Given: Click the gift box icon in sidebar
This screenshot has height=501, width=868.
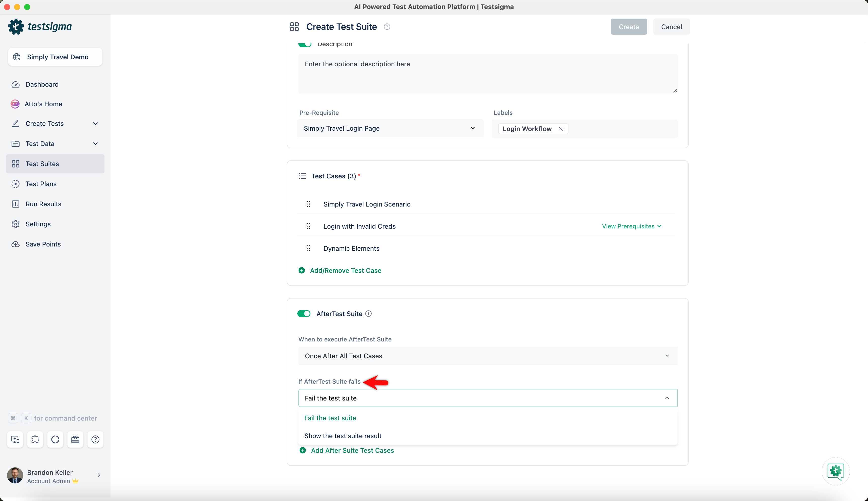Looking at the screenshot, I should click(75, 439).
